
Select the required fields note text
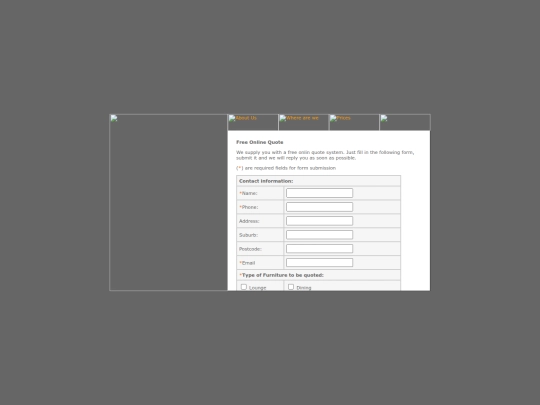286,168
